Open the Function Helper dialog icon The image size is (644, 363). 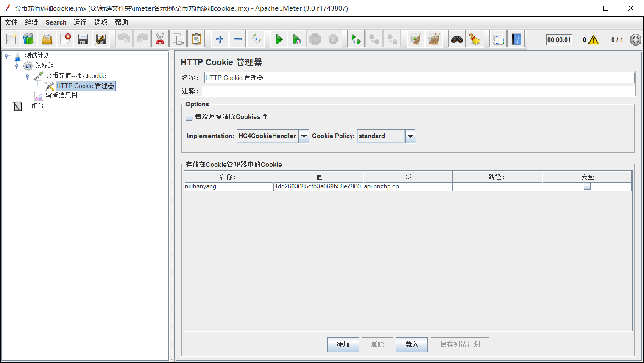[498, 39]
